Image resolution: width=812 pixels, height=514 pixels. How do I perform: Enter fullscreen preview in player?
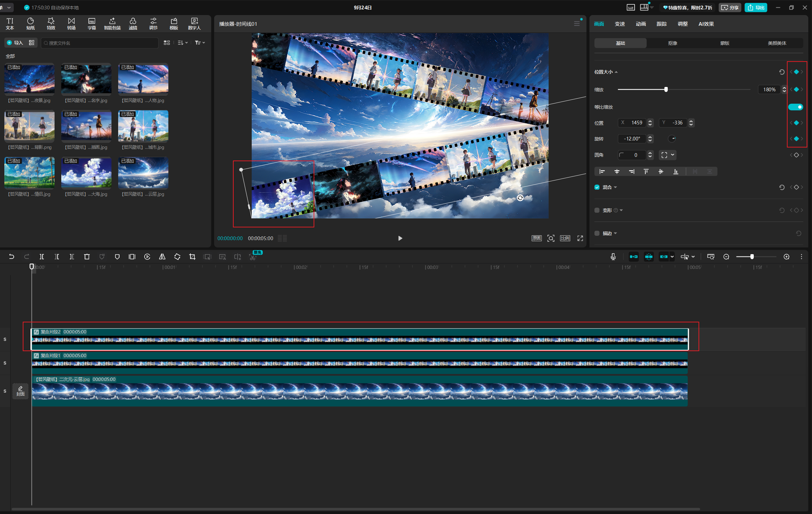(x=580, y=238)
